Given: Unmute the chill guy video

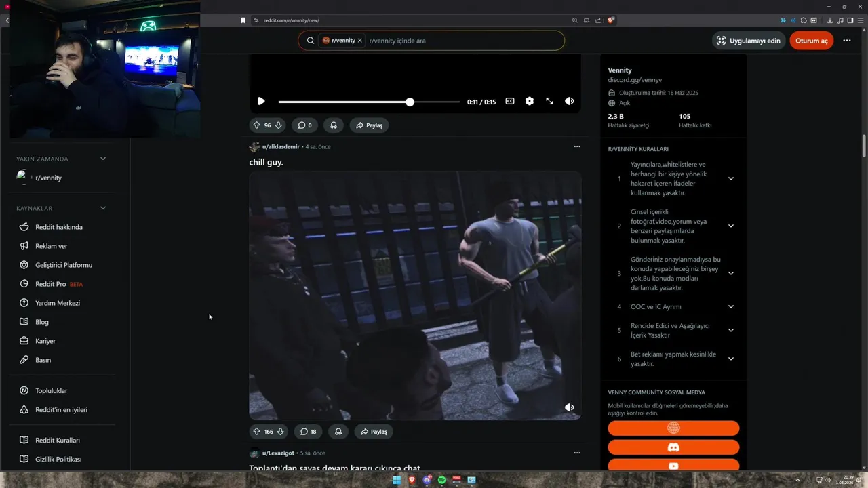Looking at the screenshot, I should coord(570,407).
